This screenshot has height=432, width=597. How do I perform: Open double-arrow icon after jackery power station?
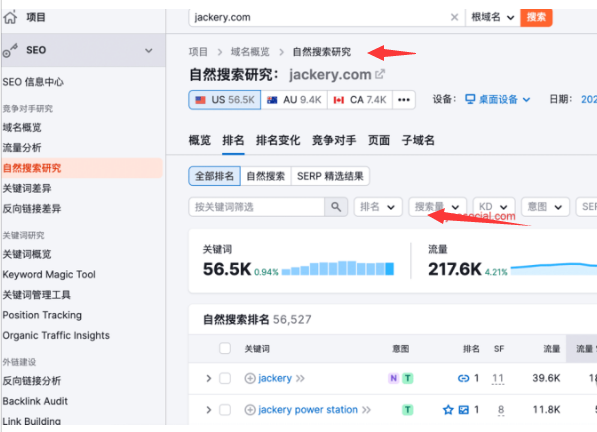[366, 410]
